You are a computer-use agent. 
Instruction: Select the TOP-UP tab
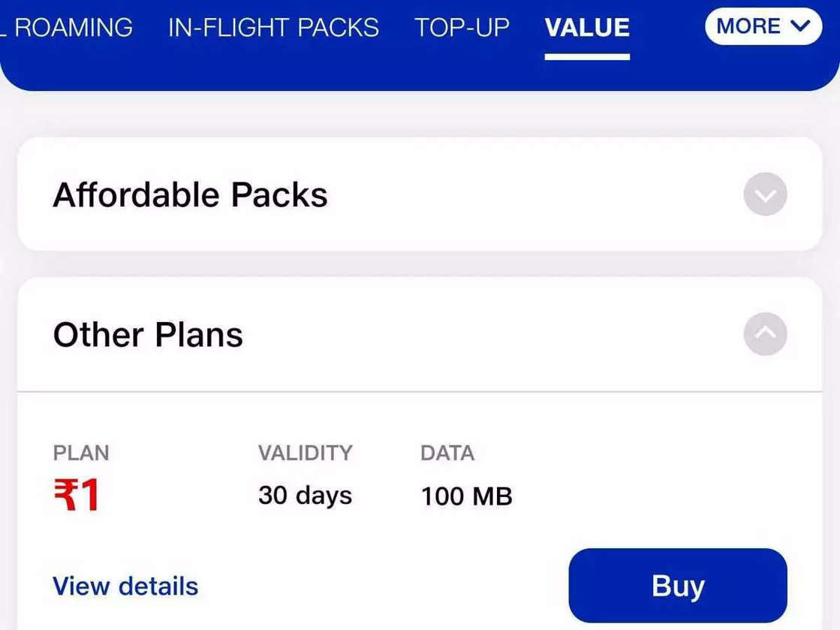462,28
